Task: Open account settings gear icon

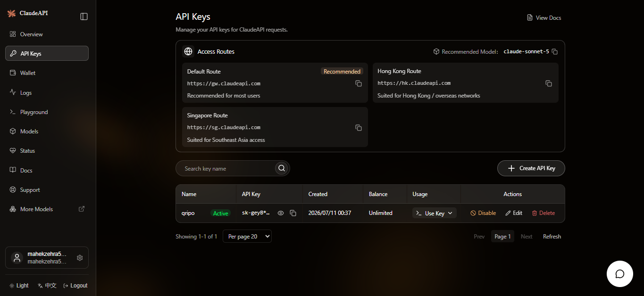Action: click(x=80, y=258)
